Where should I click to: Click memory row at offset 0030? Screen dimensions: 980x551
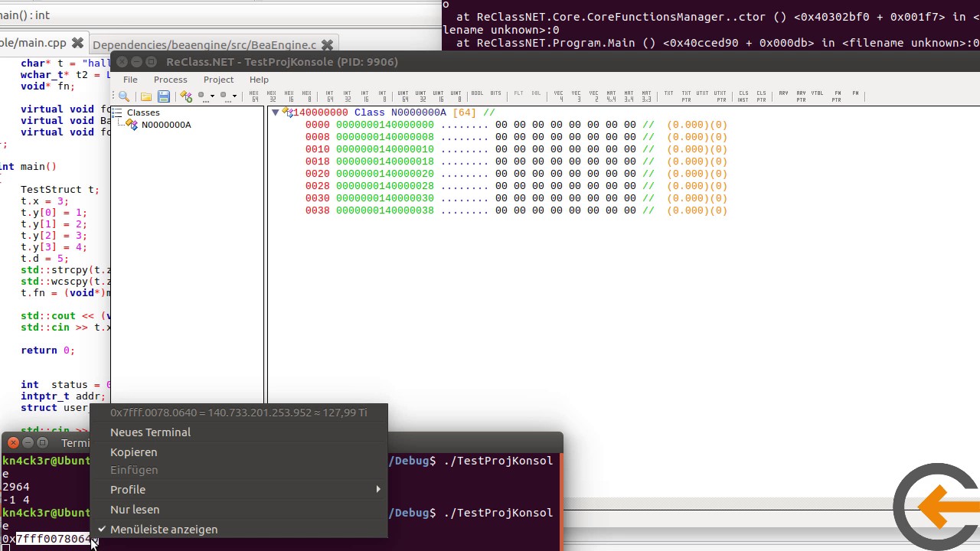pyautogui.click(x=516, y=198)
